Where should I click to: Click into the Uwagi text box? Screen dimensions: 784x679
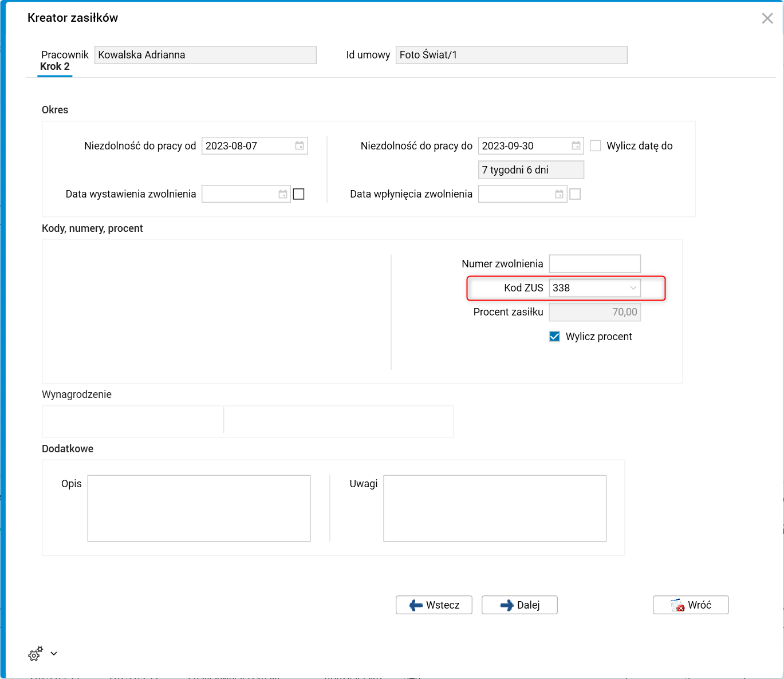495,508
